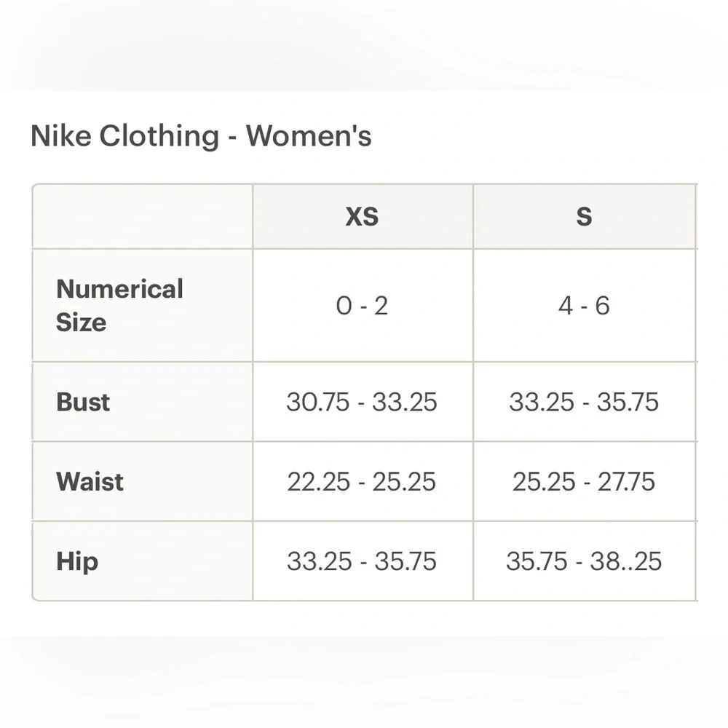Screen dimensions: 728x728
Task: Click the Hip row label
Action: coord(77,561)
